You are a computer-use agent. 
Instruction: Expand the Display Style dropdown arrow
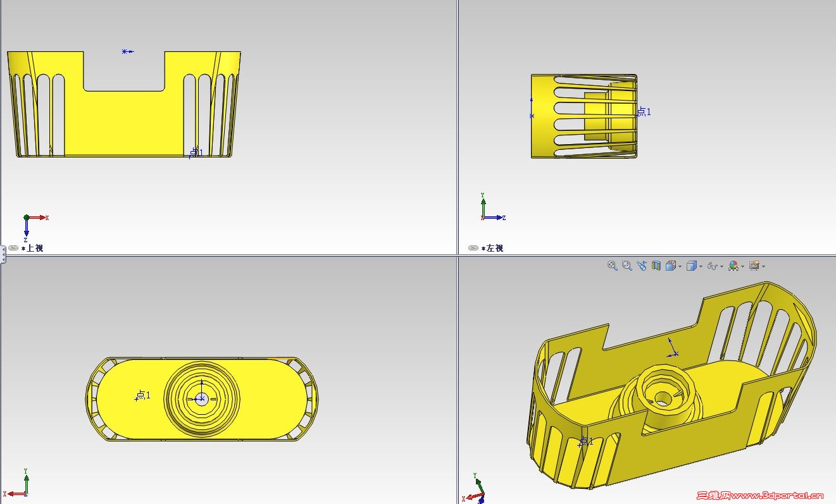(701, 267)
